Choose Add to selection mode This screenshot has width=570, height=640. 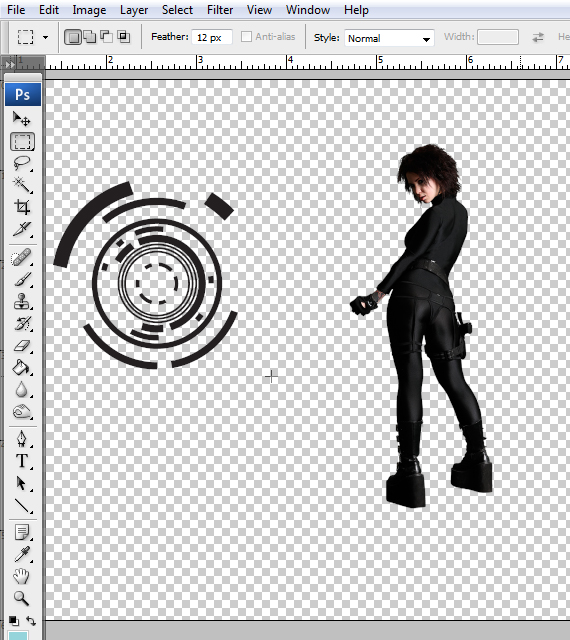(x=89, y=37)
